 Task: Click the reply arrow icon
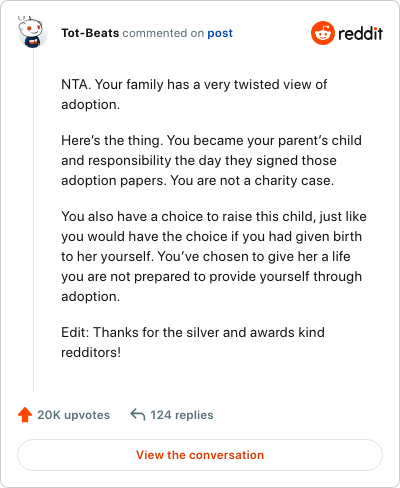tap(138, 415)
